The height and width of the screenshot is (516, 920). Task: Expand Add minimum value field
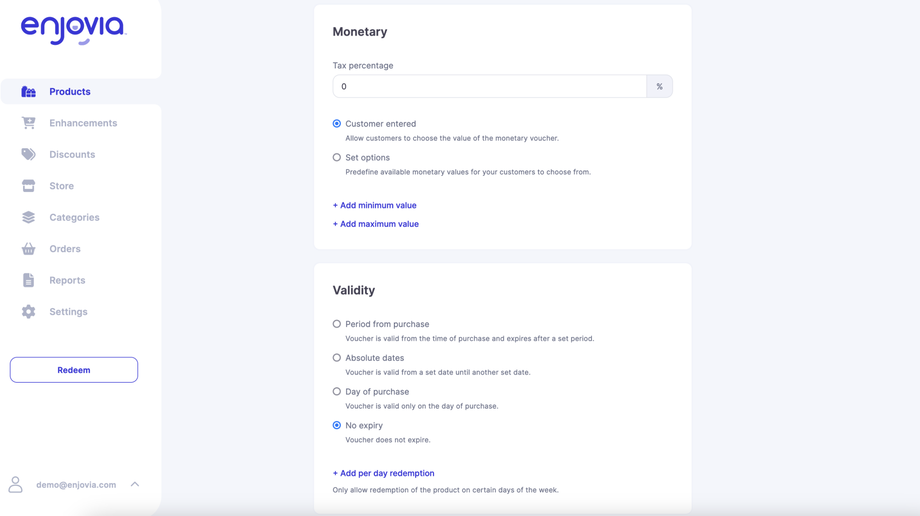(x=375, y=205)
